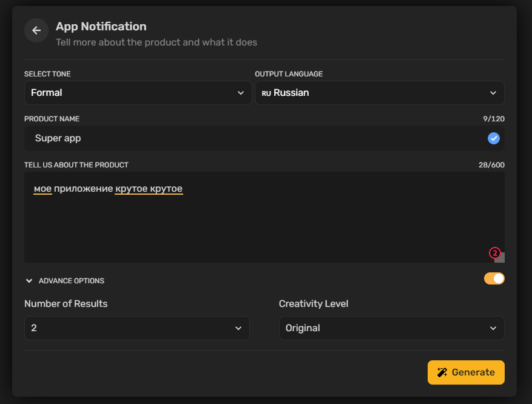Open the Number of Results dropdown
The width and height of the screenshot is (532, 404).
point(137,328)
